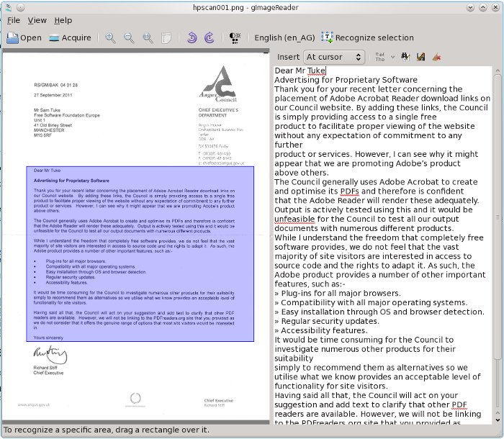
Task: Click the output pane vertical scrollbar
Action: click(498, 217)
